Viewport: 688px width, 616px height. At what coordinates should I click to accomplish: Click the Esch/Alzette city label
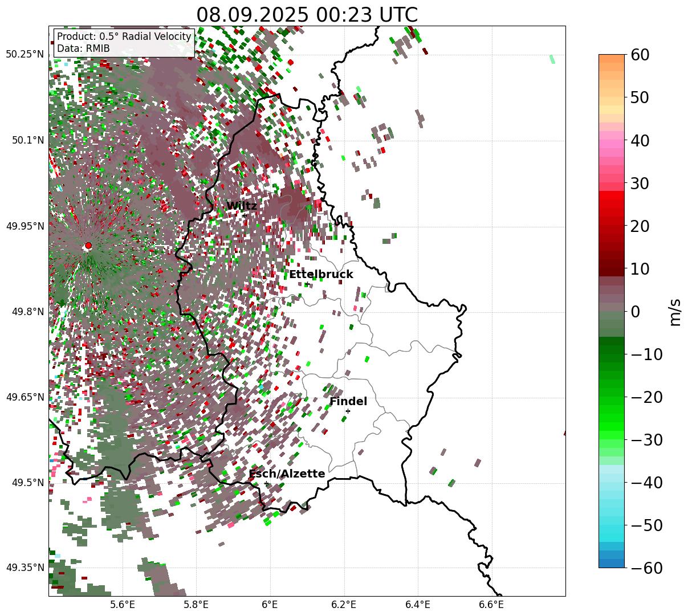287,474
